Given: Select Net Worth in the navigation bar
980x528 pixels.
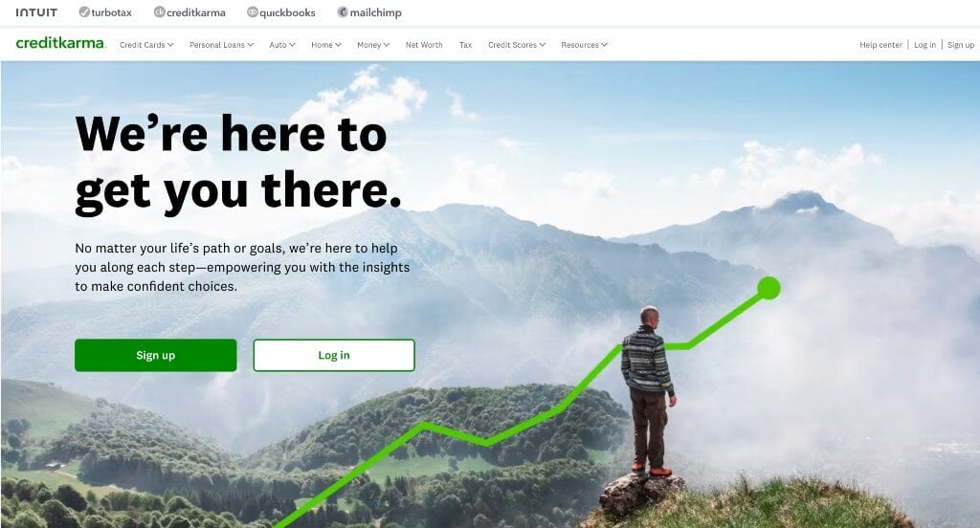Looking at the screenshot, I should [424, 45].
